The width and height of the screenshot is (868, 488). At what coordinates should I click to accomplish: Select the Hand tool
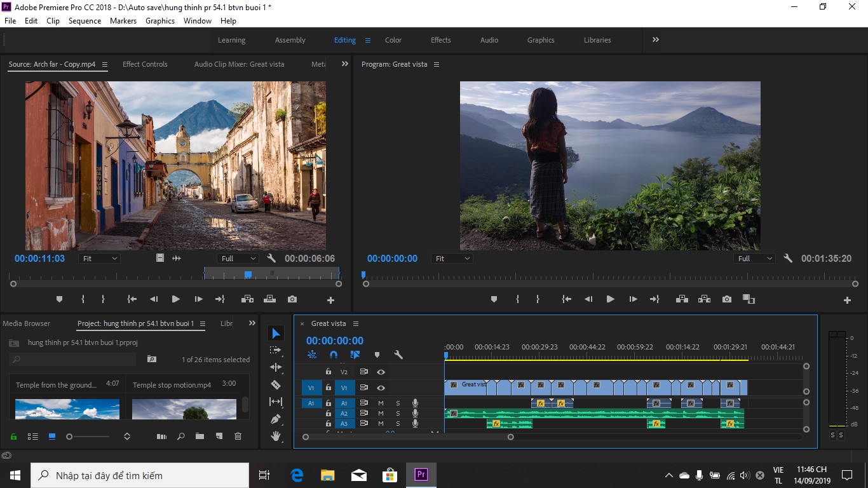click(x=275, y=436)
